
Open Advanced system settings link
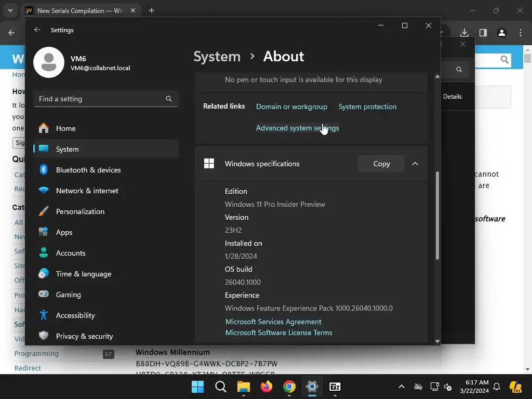coord(297,128)
